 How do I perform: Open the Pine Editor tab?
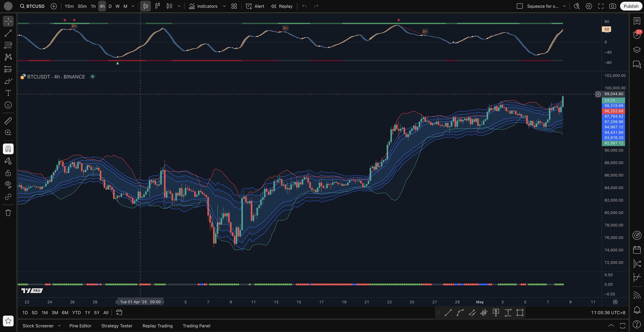[80, 326]
